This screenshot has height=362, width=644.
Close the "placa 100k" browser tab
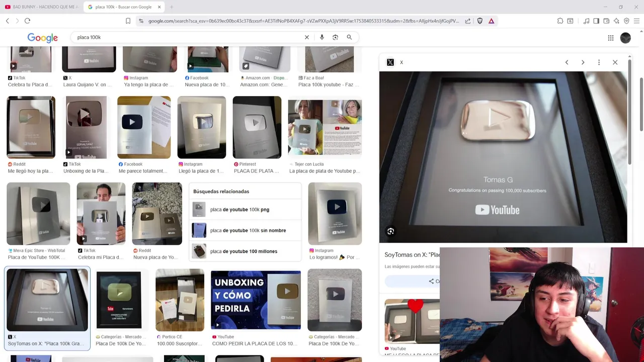159,7
